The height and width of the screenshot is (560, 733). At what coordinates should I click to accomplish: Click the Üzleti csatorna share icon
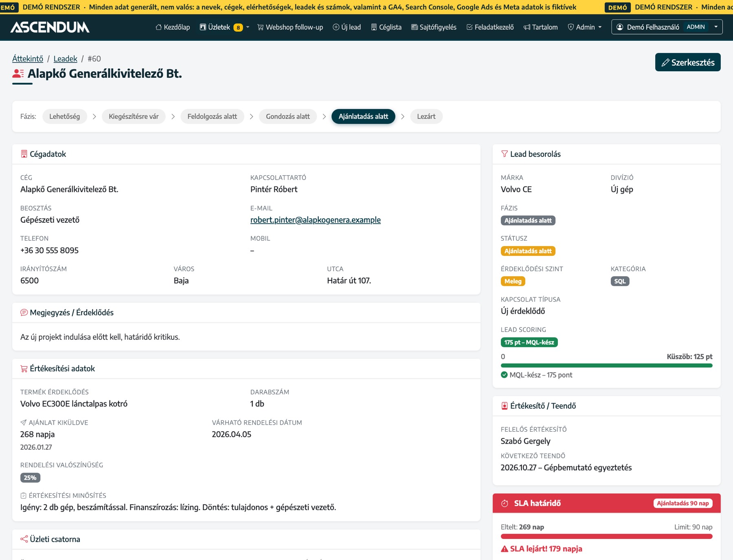(x=24, y=539)
